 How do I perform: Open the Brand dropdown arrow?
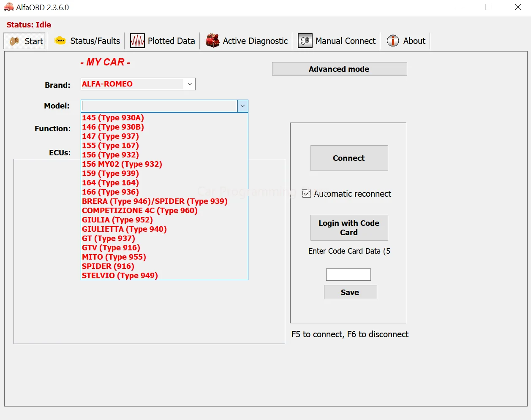click(190, 84)
